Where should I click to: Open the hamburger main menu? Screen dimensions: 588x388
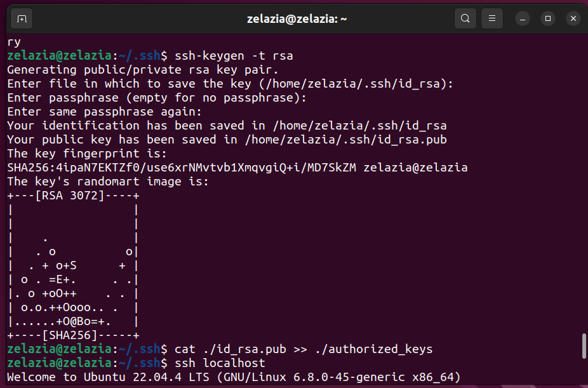pos(492,18)
